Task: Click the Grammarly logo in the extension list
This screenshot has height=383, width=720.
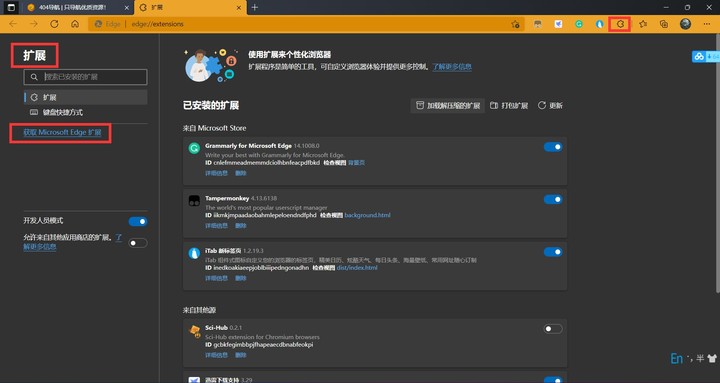Action: tap(194, 148)
